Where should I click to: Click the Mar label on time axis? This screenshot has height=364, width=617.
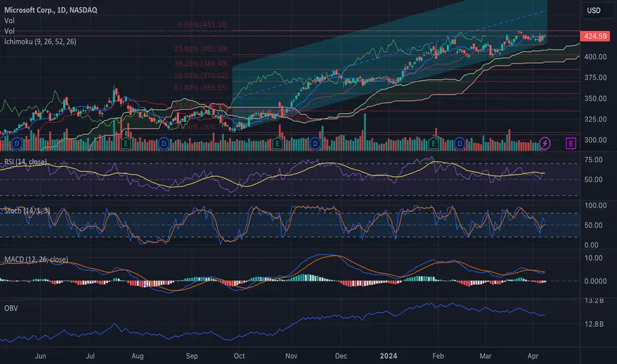(485, 356)
